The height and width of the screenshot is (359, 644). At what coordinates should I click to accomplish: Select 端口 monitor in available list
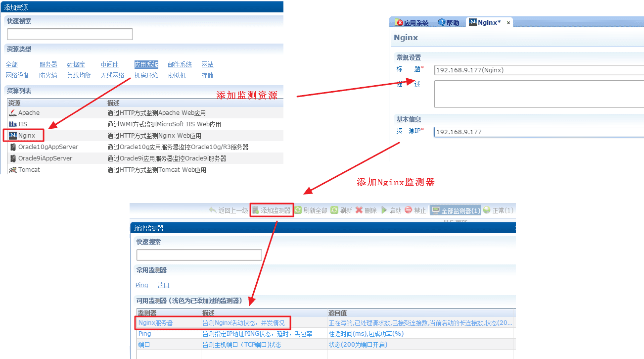pos(325,345)
